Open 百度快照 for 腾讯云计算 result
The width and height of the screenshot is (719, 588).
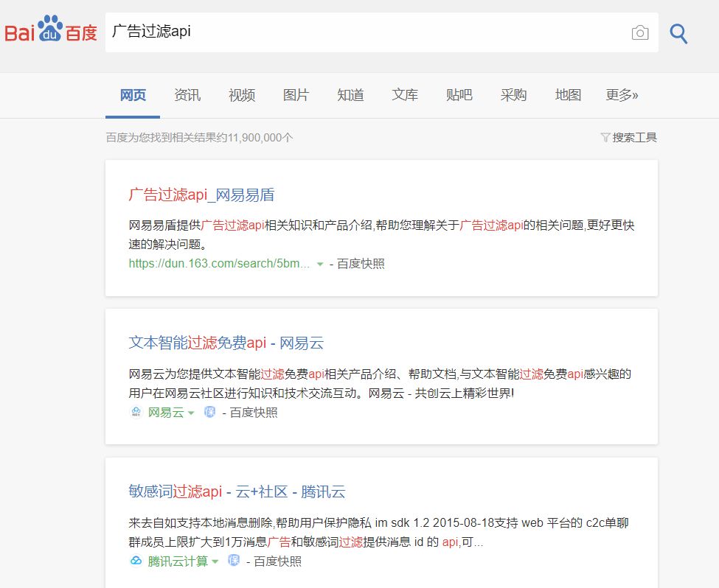[277, 561]
